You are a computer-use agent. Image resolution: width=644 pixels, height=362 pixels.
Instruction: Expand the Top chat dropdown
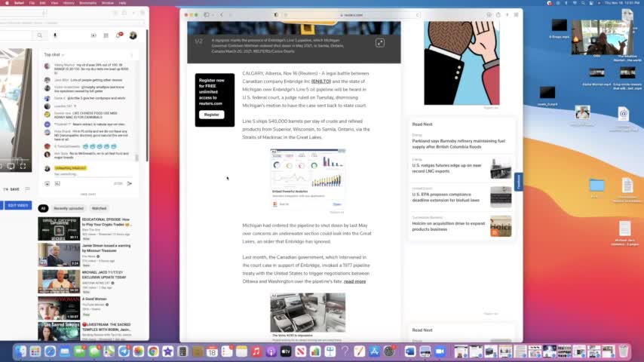[x=54, y=54]
